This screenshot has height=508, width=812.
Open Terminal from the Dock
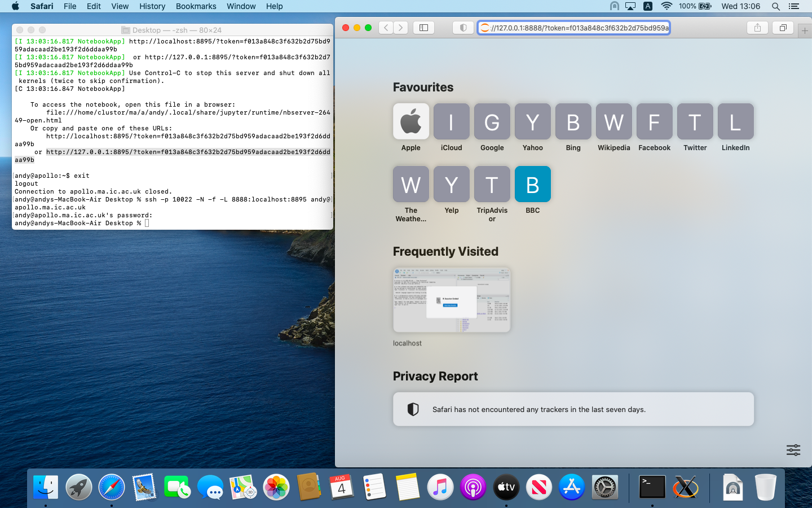tap(652, 487)
